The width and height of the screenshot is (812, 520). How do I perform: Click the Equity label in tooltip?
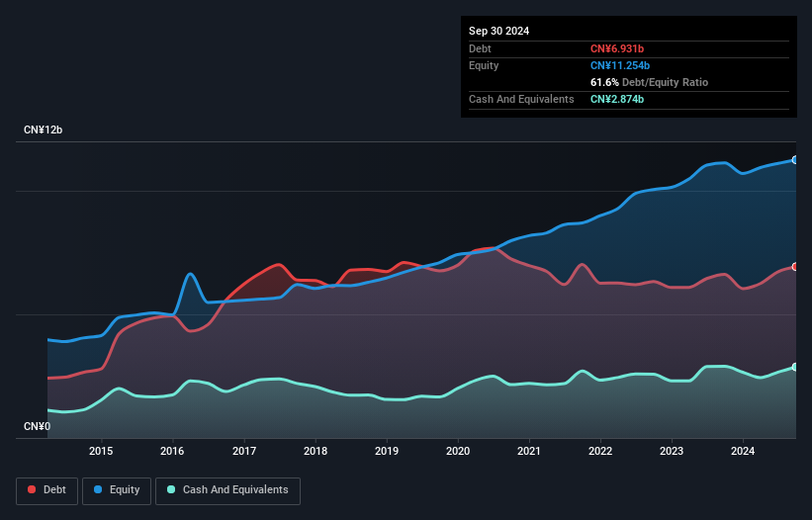click(484, 65)
